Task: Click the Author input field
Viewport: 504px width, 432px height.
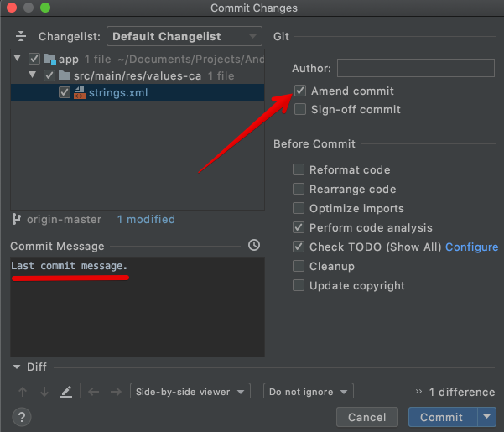Action: pyautogui.click(x=416, y=68)
